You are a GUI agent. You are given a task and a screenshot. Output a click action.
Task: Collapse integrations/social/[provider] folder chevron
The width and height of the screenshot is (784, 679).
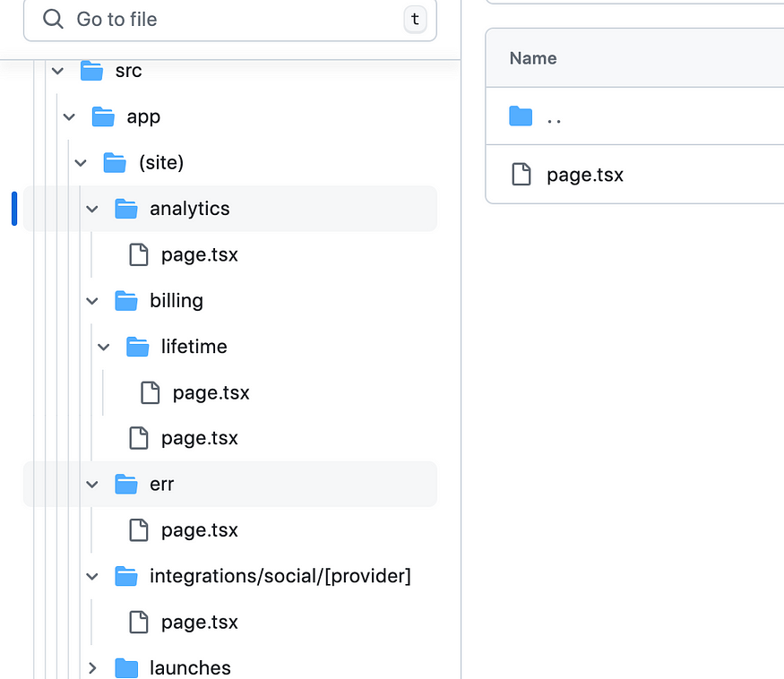[92, 577]
